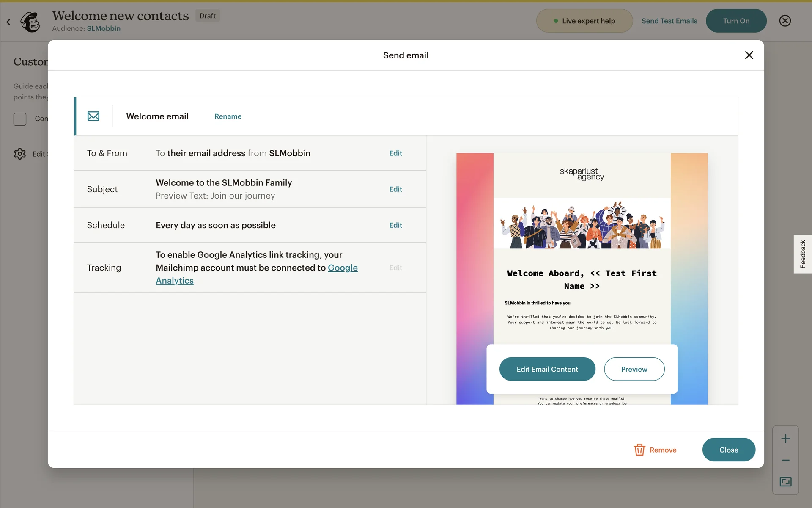Open settings gear icon in left panel
The width and height of the screenshot is (812, 508).
[x=20, y=154]
